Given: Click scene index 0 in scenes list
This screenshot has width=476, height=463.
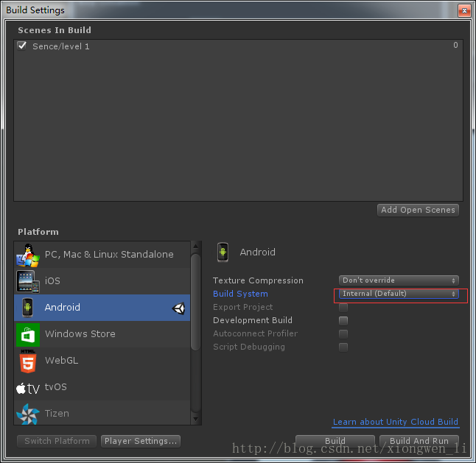Looking at the screenshot, I should pyautogui.click(x=455, y=45).
